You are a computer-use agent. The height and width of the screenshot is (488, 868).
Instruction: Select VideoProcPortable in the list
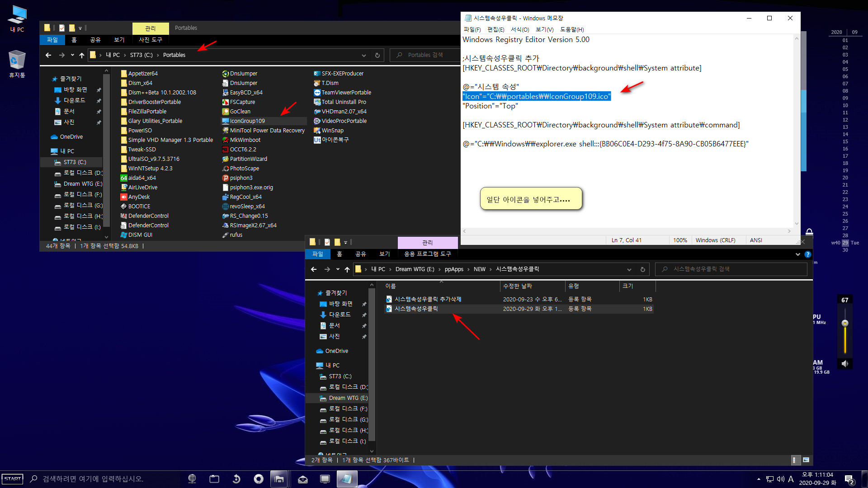click(x=340, y=121)
